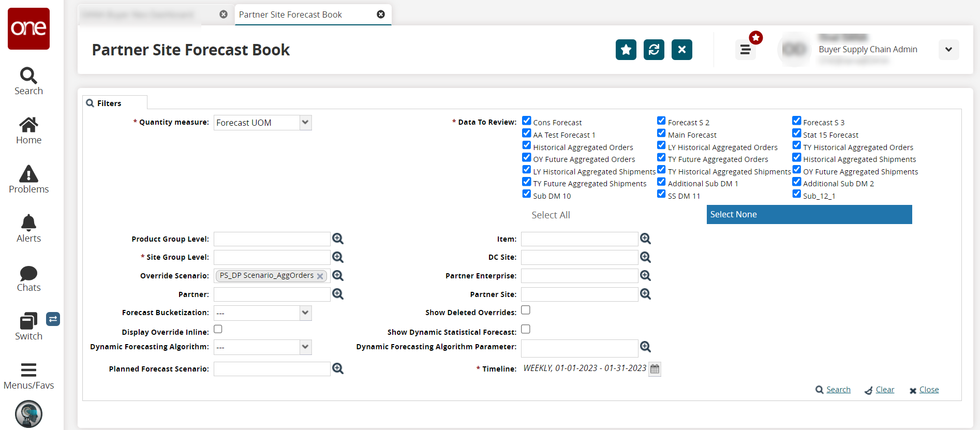The height and width of the screenshot is (430, 980).
Task: Refresh the Partner Site Forecast Book page
Action: click(654, 50)
